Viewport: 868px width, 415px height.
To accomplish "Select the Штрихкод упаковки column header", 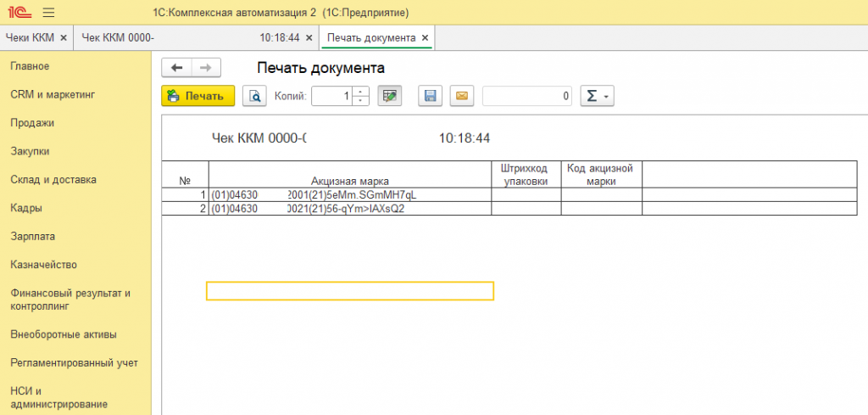I will (x=526, y=175).
